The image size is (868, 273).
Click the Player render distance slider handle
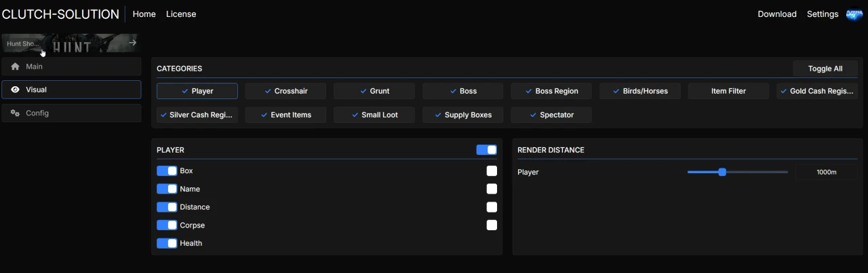[722, 172]
